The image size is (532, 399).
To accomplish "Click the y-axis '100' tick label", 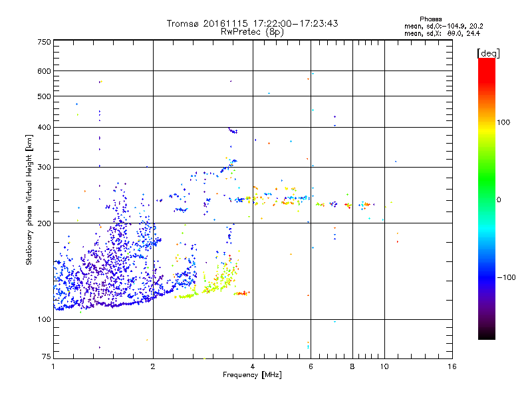I will [44, 319].
